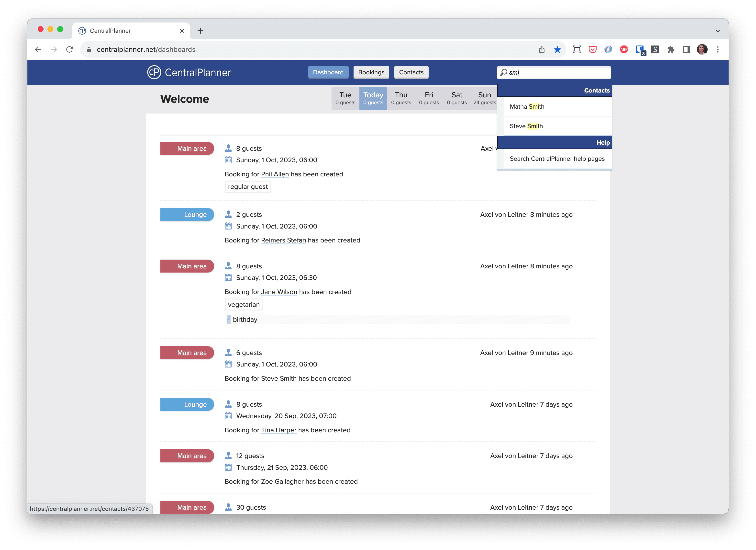Choose Search CentralPlanner help pages
Viewport: 756px width, 550px height.
click(x=558, y=159)
